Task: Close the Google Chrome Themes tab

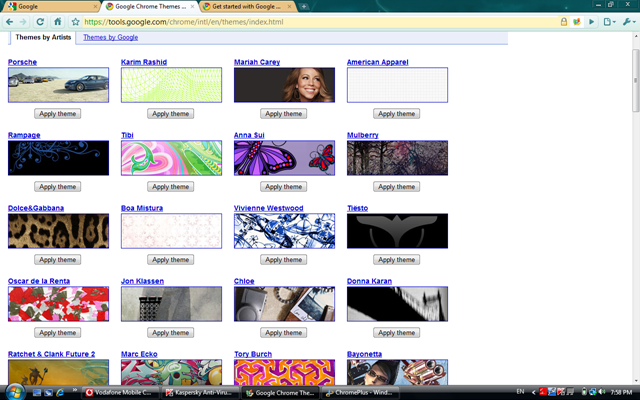Action: click(192, 7)
